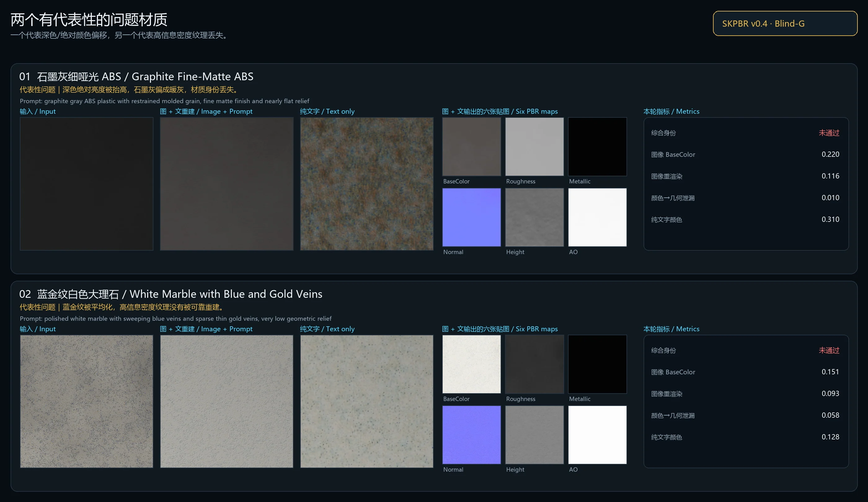Click the heading 01 石墨灰细哑光 ABS

(x=136, y=77)
